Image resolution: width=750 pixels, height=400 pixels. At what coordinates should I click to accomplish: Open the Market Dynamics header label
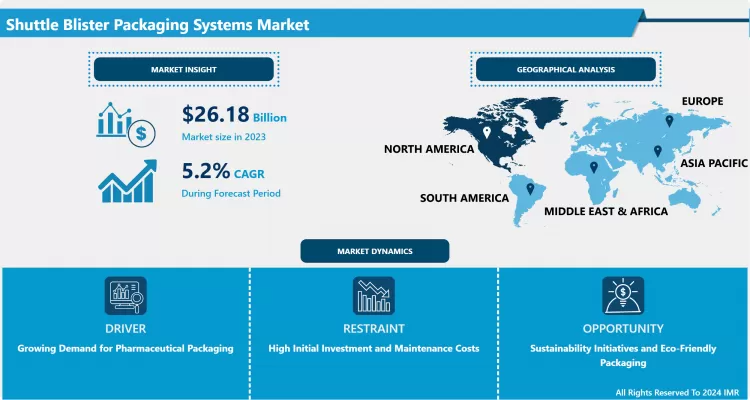tap(374, 250)
